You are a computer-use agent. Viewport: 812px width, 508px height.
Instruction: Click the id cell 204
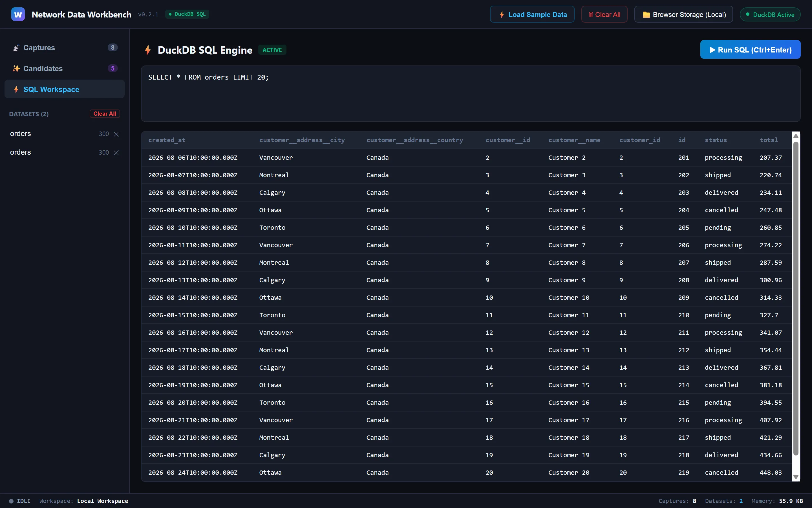(x=683, y=210)
